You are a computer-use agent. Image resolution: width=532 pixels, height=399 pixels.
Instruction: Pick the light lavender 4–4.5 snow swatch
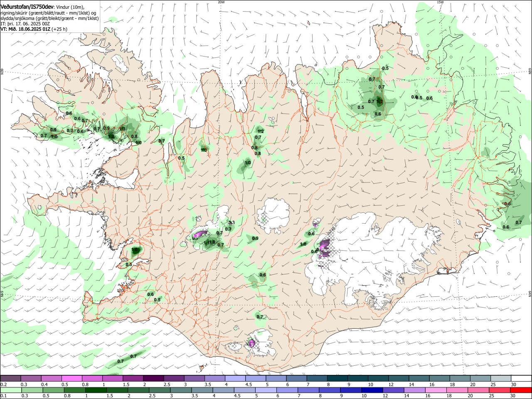[x=235, y=378]
